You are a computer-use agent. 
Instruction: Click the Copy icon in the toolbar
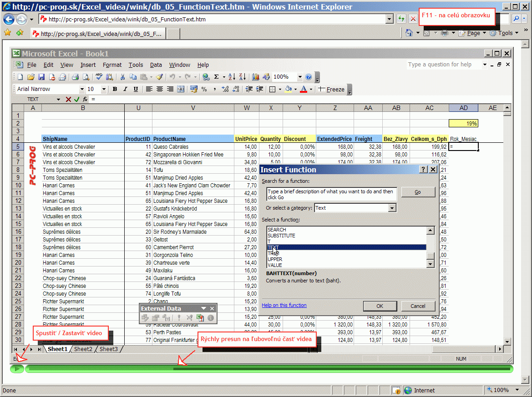[x=133, y=77]
